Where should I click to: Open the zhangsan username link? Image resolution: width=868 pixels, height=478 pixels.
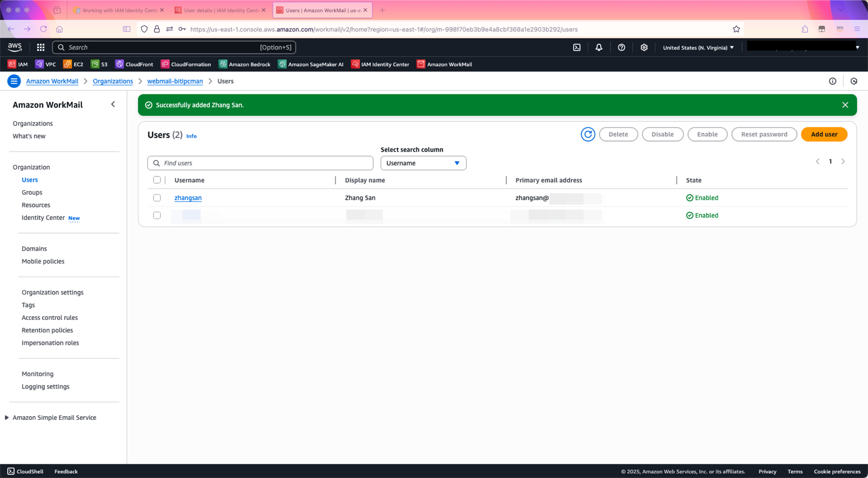tap(188, 198)
